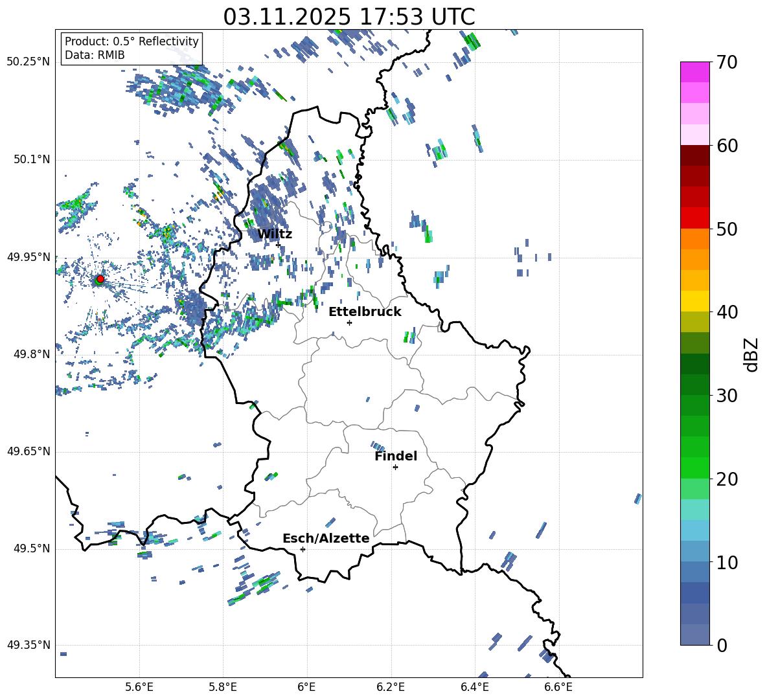Click the Findel location cross marker
This screenshot has width=767, height=700.
point(395,468)
